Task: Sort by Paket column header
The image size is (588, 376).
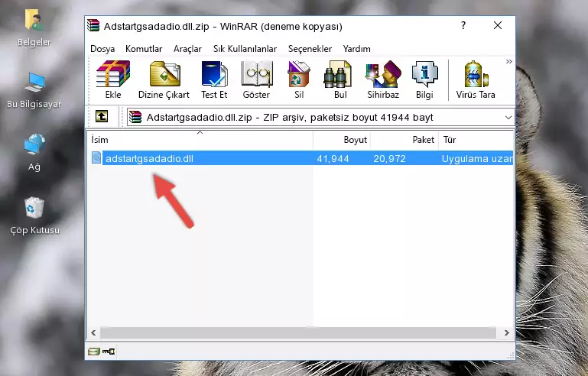Action: (x=404, y=140)
